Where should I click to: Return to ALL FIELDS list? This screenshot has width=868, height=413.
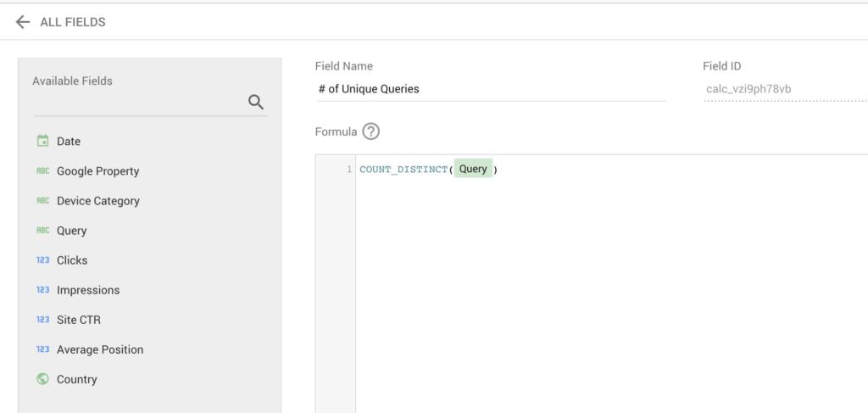73,22
